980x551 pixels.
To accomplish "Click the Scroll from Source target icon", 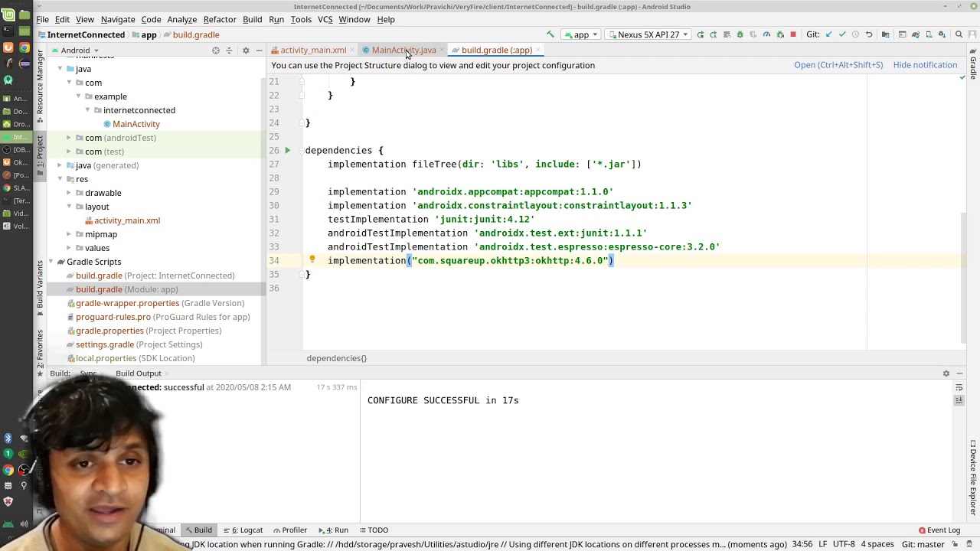I will click(x=216, y=51).
